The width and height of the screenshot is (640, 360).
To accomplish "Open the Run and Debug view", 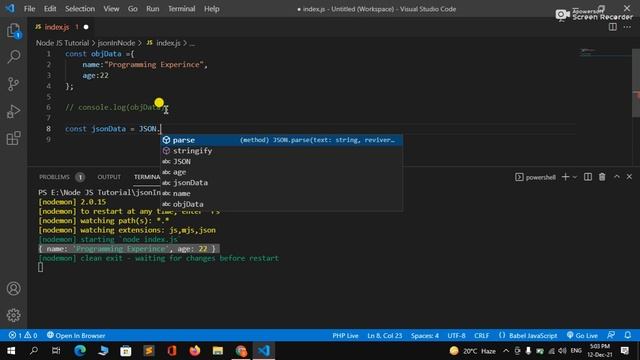I will [x=13, y=111].
